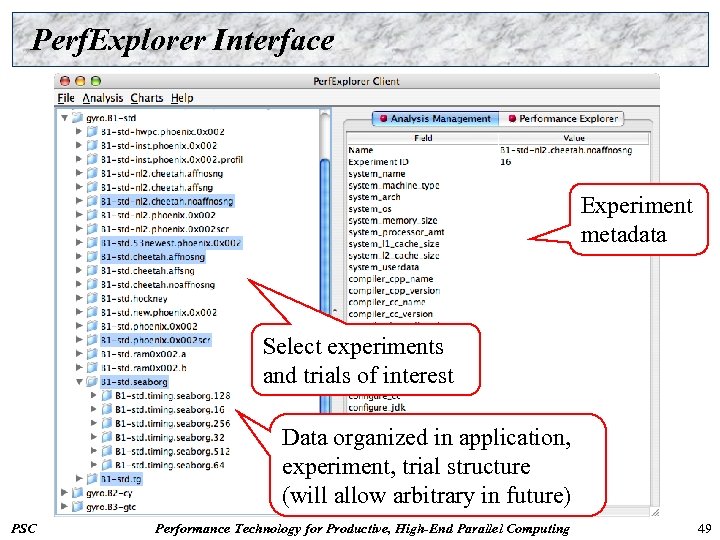720x540 pixels.
Task: Expand the B1-std.timing.seaborg.256 trial
Action: [93, 423]
